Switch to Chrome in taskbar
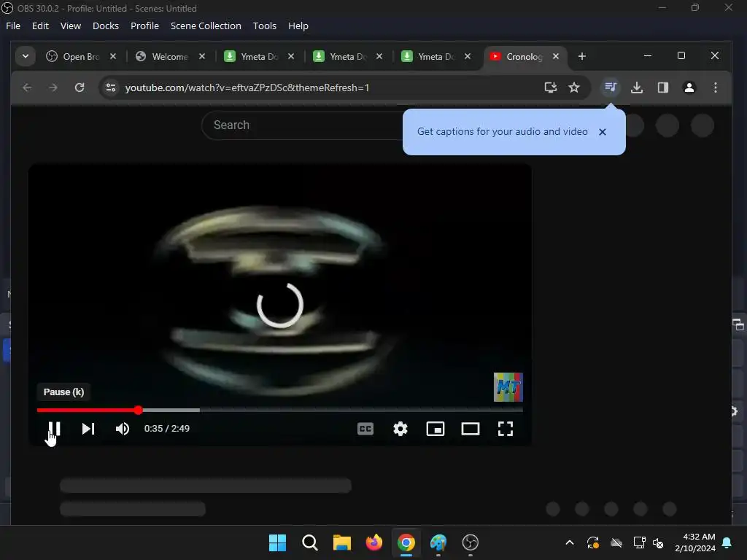747x560 pixels. point(406,542)
